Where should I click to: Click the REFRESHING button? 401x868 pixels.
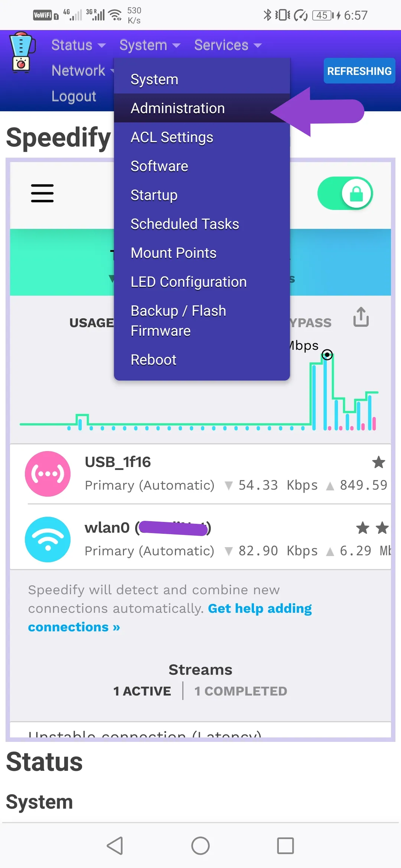tap(359, 71)
